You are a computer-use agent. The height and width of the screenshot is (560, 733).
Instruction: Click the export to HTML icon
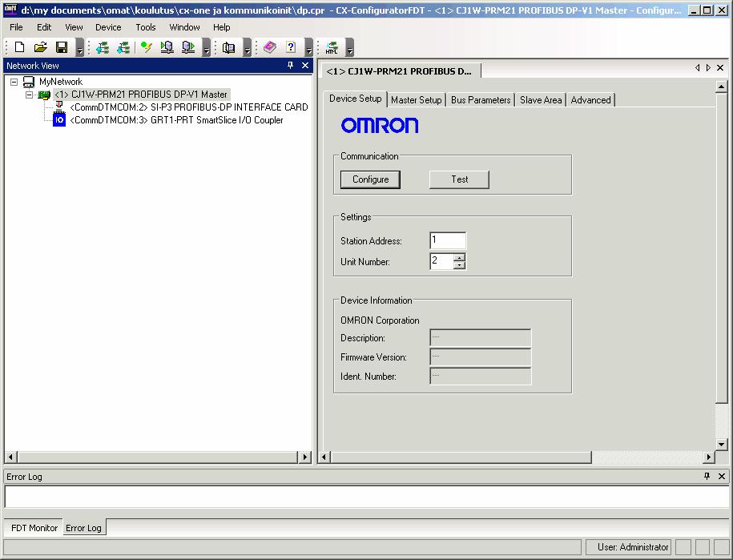point(332,47)
